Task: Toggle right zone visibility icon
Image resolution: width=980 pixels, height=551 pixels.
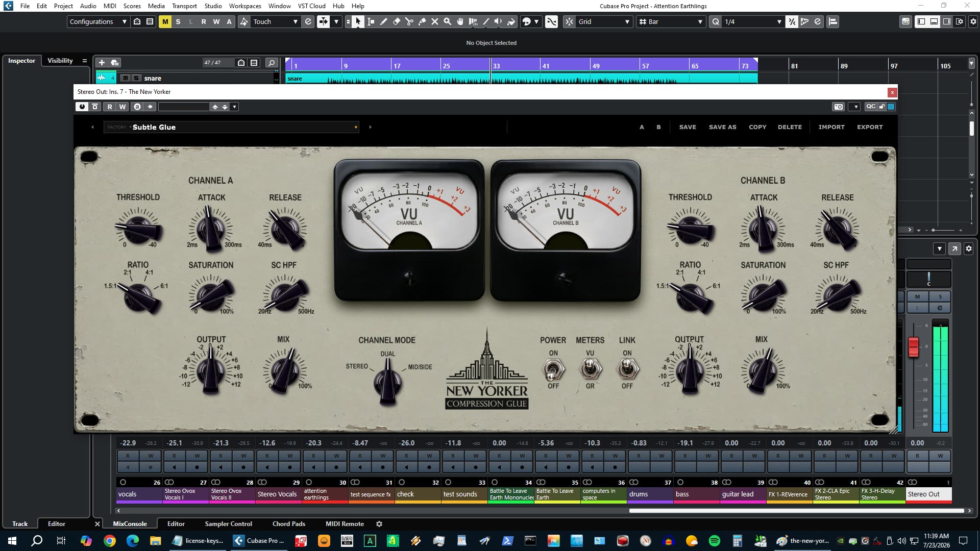Action: (x=946, y=21)
